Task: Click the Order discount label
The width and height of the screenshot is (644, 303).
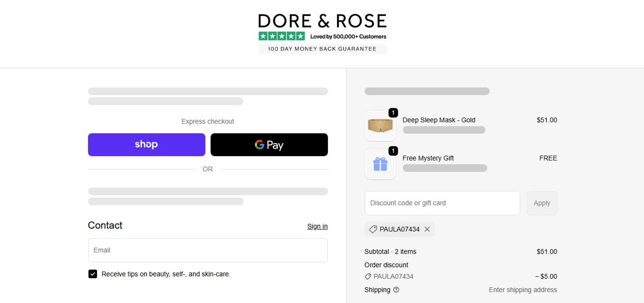Action: [x=386, y=265]
